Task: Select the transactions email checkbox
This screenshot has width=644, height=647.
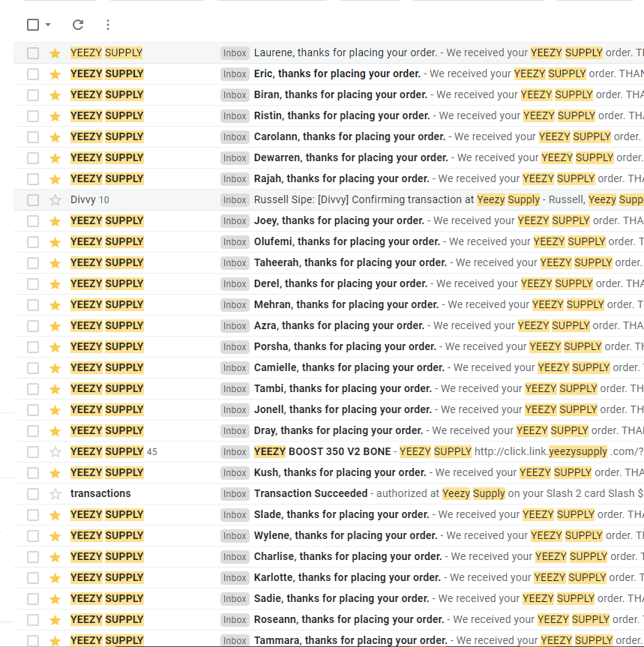Action: (x=33, y=494)
